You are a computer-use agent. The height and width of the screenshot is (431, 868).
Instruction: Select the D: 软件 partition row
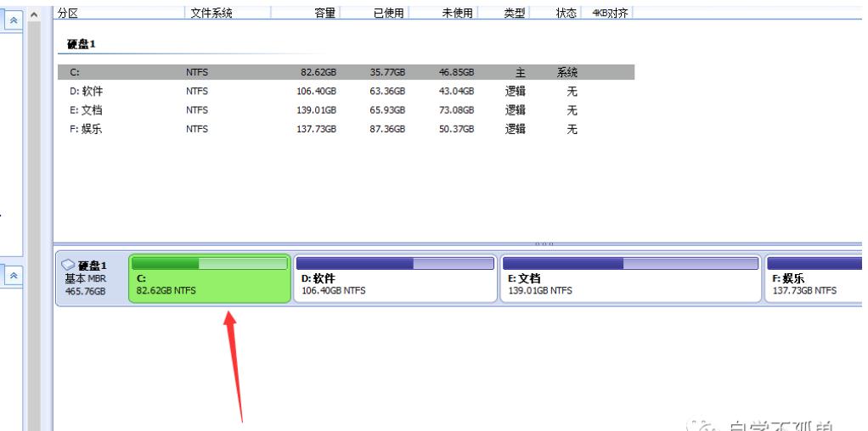(x=346, y=92)
